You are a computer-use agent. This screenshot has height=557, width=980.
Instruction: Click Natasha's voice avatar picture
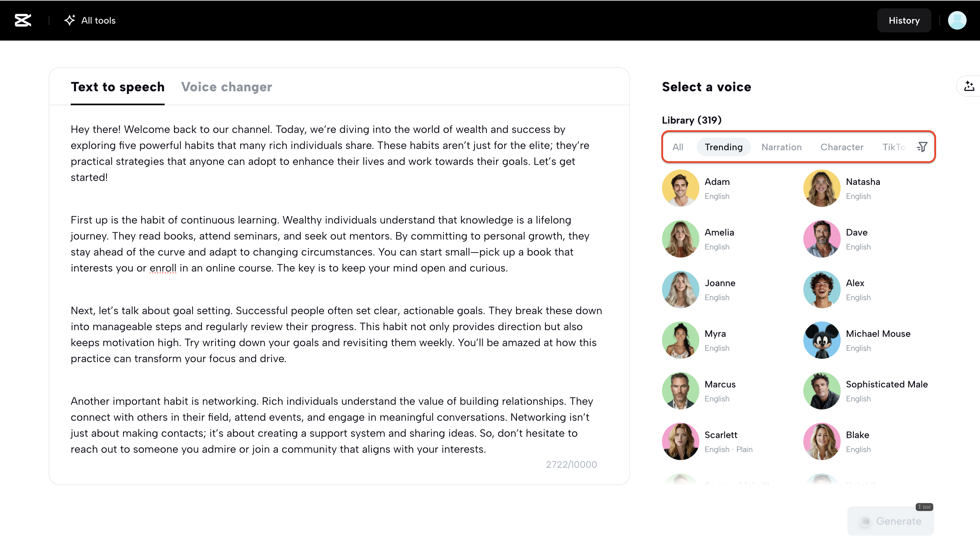pyautogui.click(x=821, y=188)
